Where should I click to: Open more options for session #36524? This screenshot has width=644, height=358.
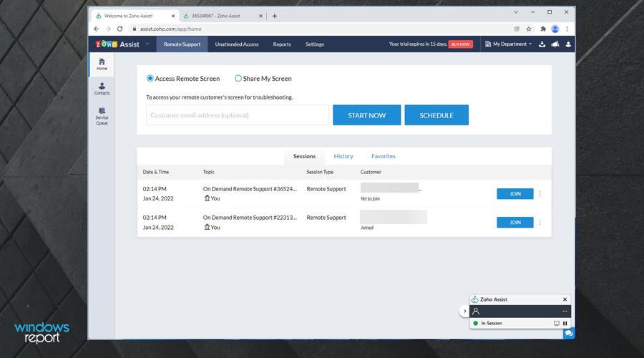(540, 193)
